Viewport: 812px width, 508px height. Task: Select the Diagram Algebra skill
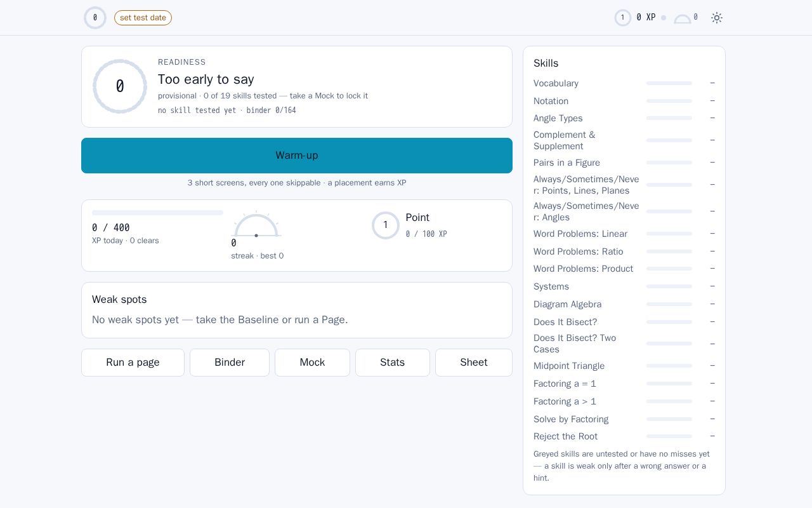624,304
